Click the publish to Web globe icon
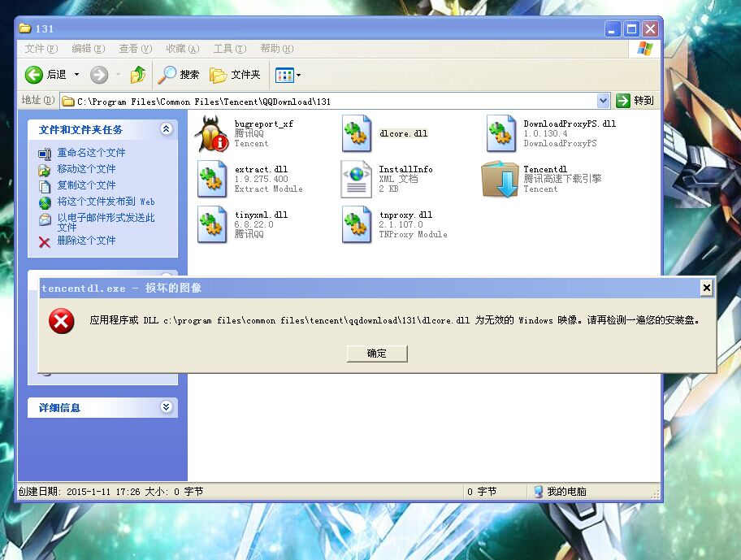Image resolution: width=741 pixels, height=560 pixels. 45,202
